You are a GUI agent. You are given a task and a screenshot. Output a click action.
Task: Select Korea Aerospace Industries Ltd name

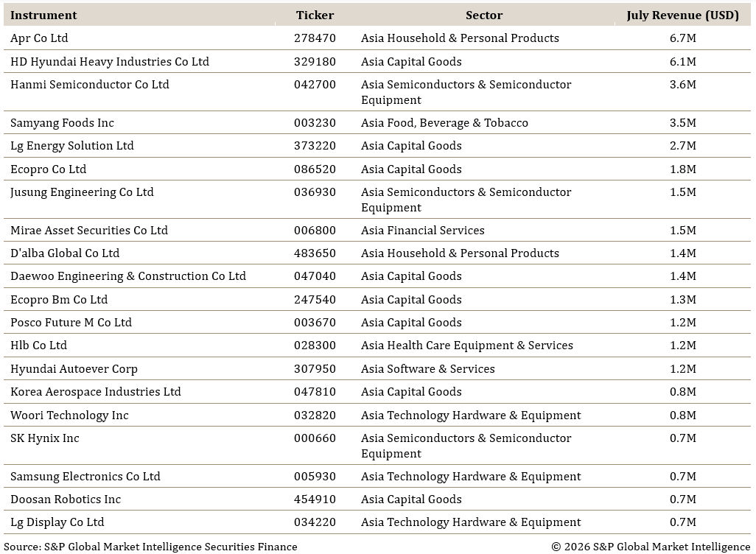click(96, 391)
